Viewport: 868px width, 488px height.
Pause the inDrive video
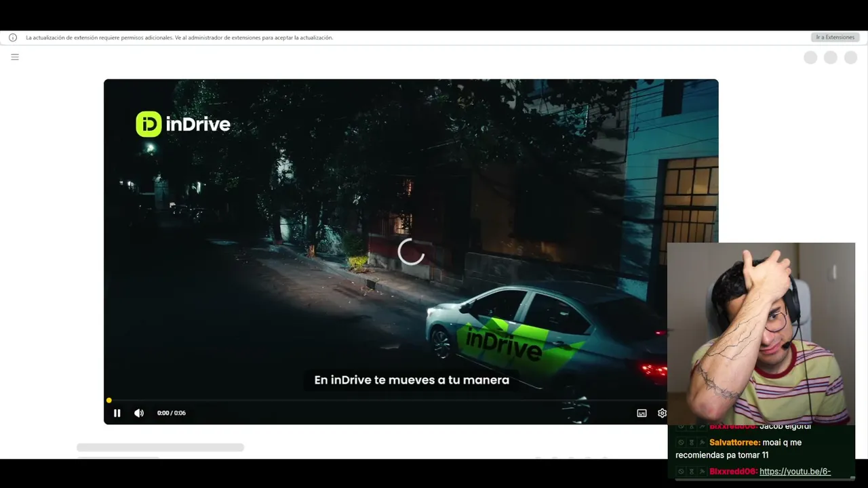pyautogui.click(x=117, y=413)
